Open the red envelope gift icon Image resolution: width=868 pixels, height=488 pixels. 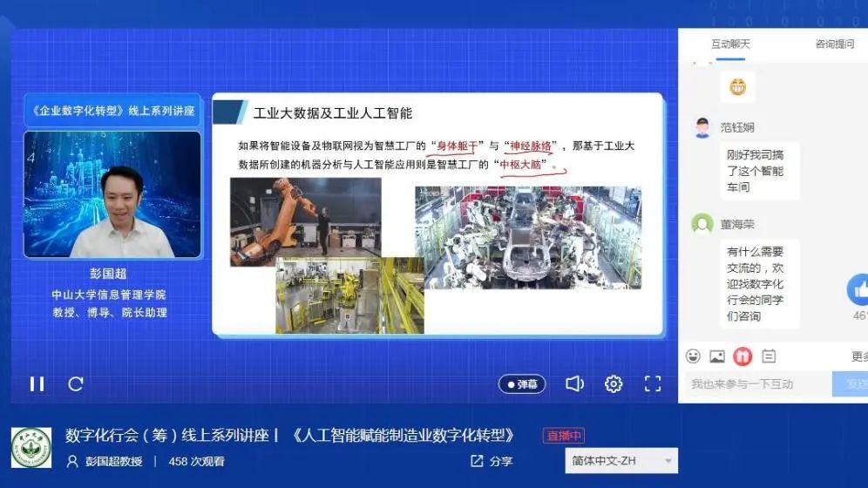(743, 356)
